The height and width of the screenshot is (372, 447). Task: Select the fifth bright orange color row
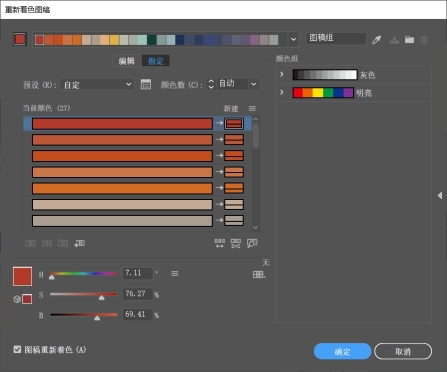pos(122,188)
